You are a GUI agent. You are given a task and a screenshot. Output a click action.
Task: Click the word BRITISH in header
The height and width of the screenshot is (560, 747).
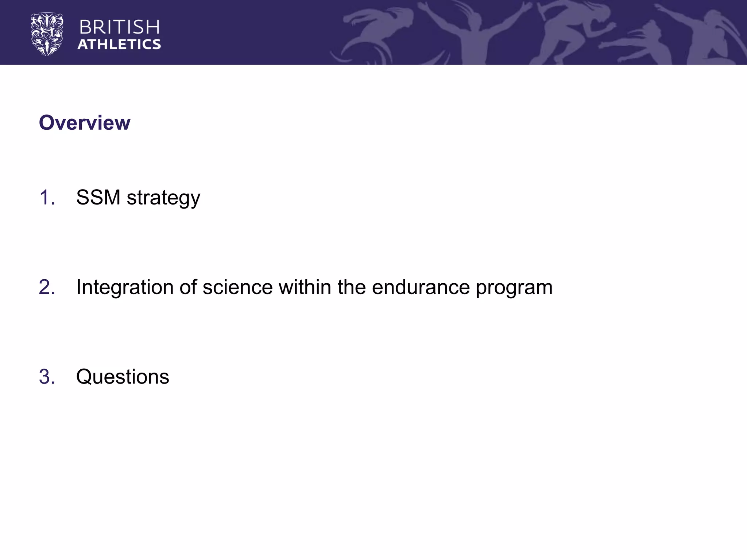click(x=119, y=27)
